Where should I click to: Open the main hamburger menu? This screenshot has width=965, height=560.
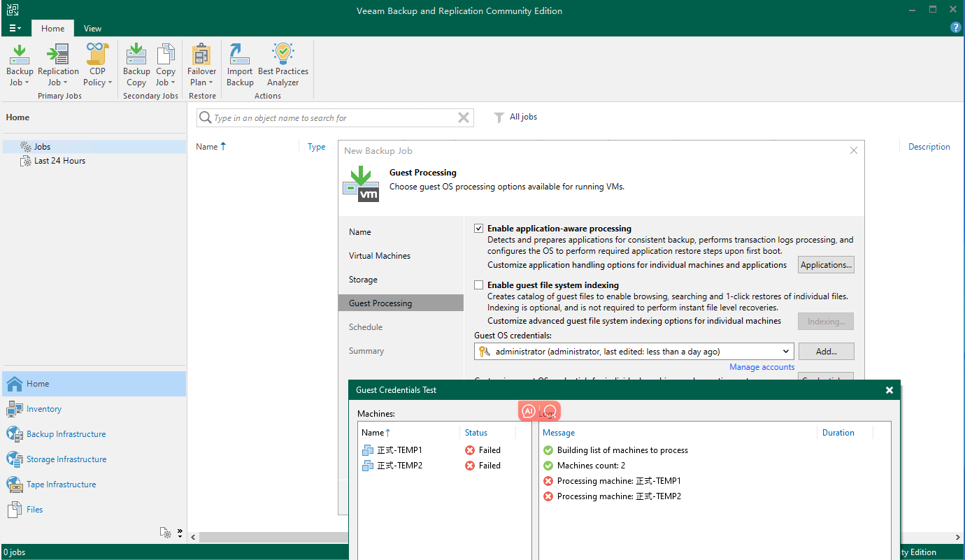[x=14, y=28]
